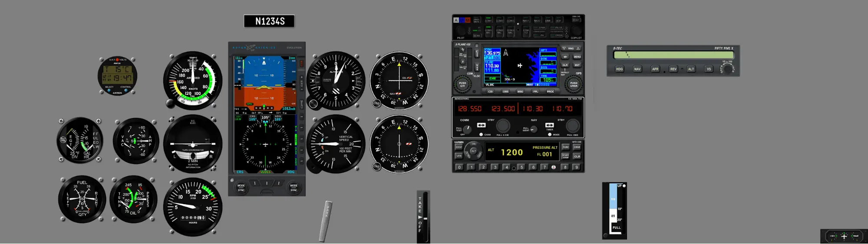
Task: Click the OBS button on GPS 430
Action: pyautogui.click(x=505, y=91)
